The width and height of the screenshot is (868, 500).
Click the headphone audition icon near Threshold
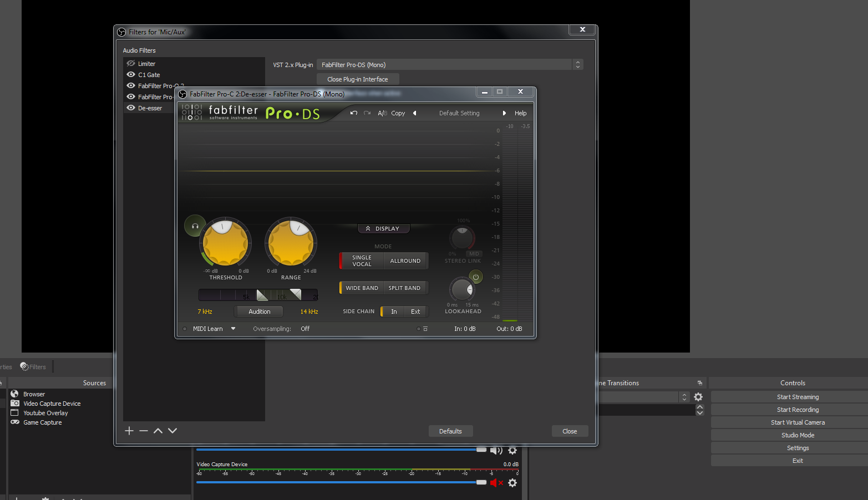(195, 226)
